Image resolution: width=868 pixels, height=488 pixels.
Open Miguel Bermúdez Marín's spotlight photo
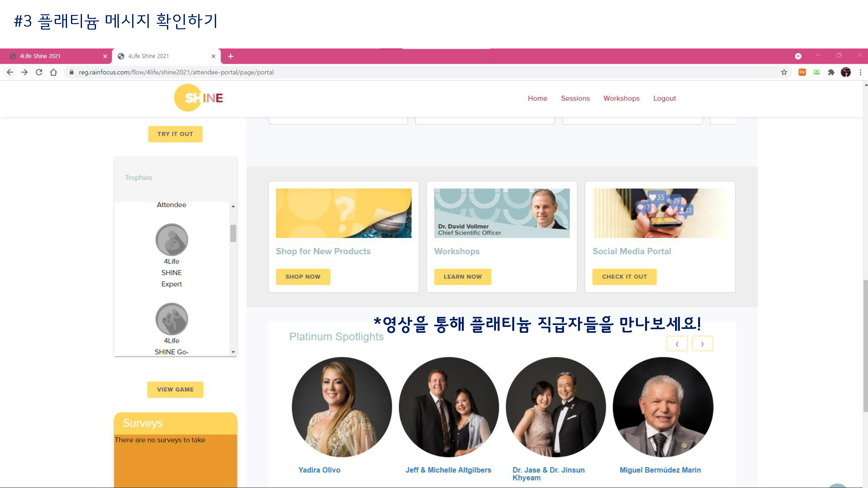coord(663,407)
